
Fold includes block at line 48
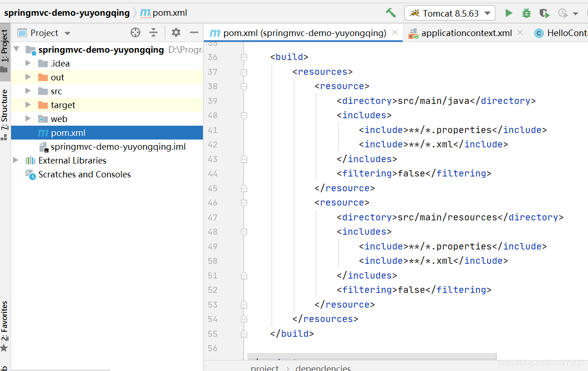pos(244,232)
